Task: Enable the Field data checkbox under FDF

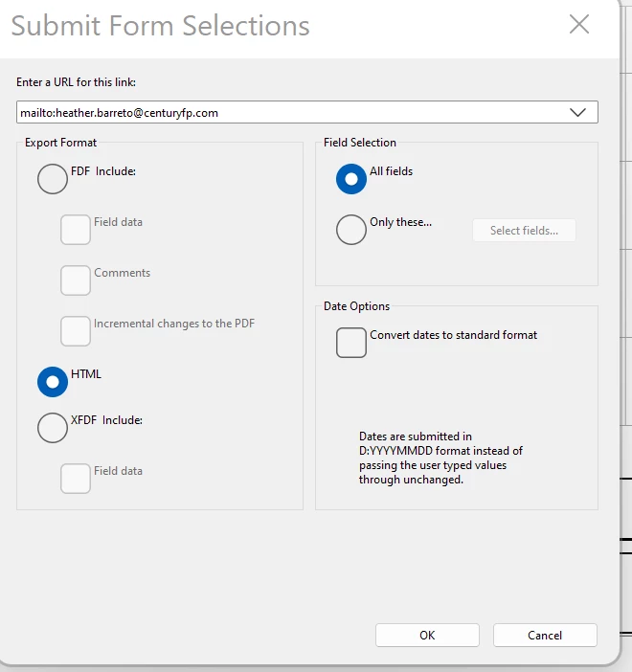Action: click(x=76, y=230)
